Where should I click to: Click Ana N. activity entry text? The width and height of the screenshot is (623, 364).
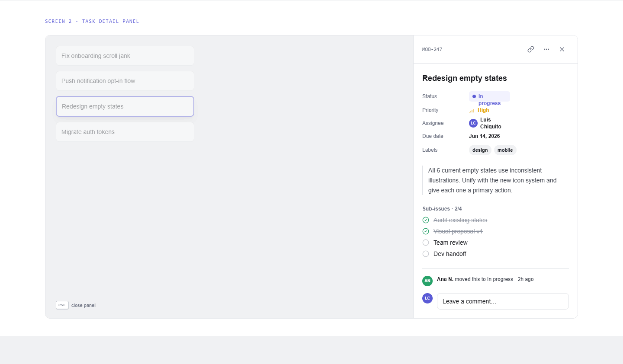pyautogui.click(x=485, y=279)
